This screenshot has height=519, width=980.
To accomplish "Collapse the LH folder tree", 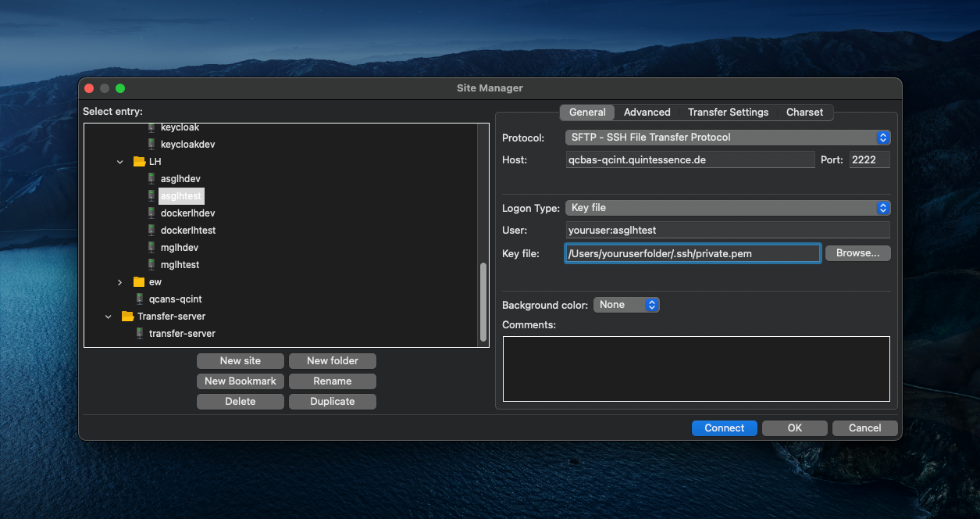I will (120, 162).
